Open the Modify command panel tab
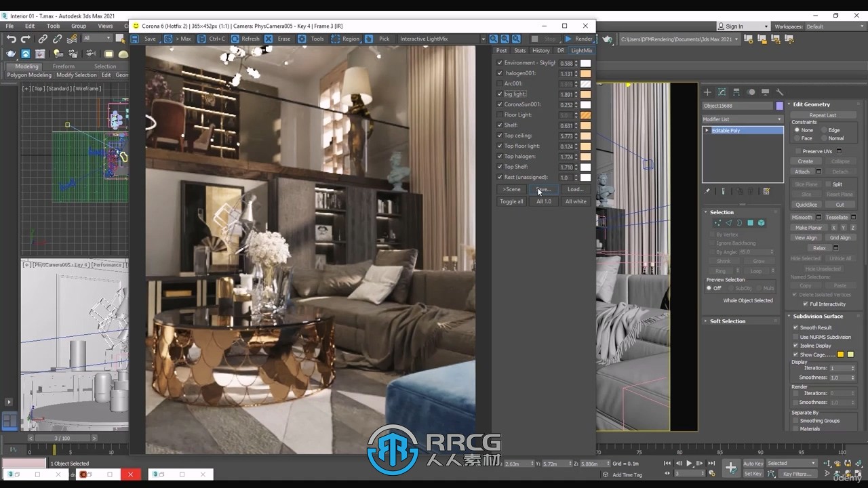Screen dimensions: 868x488 (722, 91)
